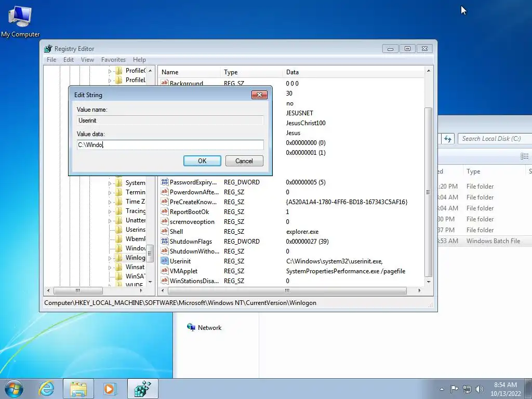The height and width of the screenshot is (399, 532).
Task: Click the Type column header in Registry Editor
Action: pyautogui.click(x=251, y=72)
